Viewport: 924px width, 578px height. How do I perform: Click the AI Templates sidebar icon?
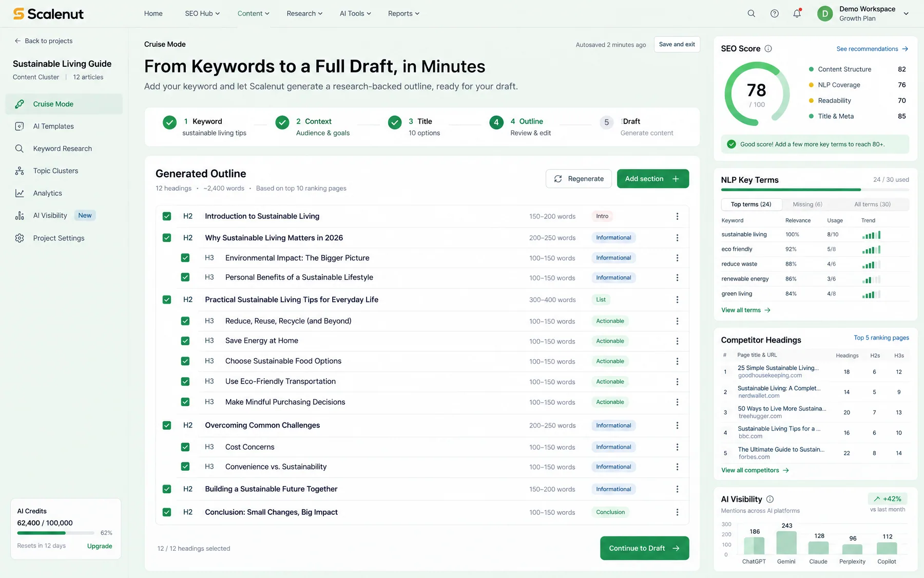tap(20, 126)
